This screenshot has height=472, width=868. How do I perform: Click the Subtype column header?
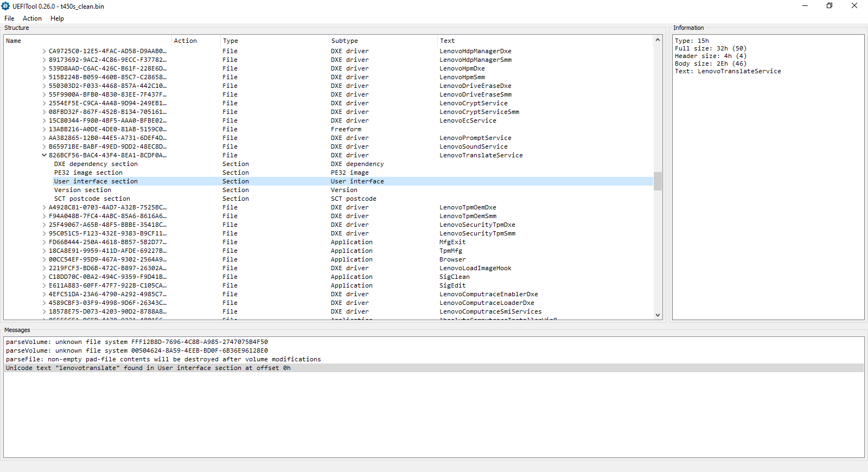click(x=384, y=41)
